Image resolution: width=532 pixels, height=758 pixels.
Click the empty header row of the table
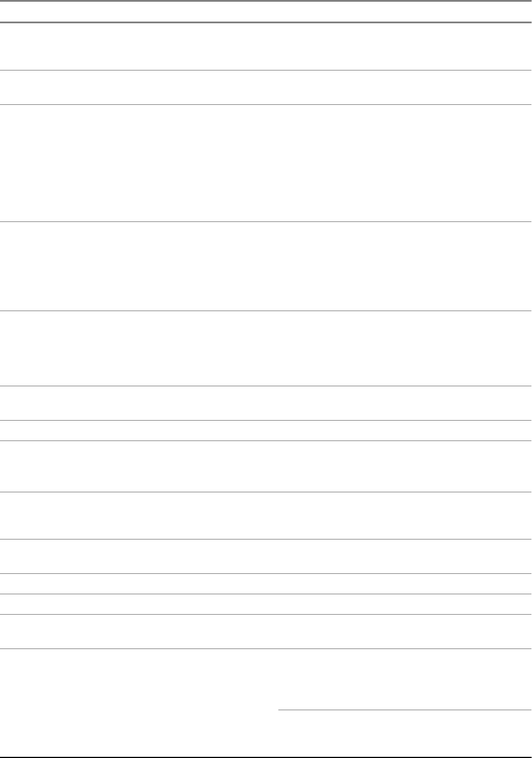click(266, 12)
